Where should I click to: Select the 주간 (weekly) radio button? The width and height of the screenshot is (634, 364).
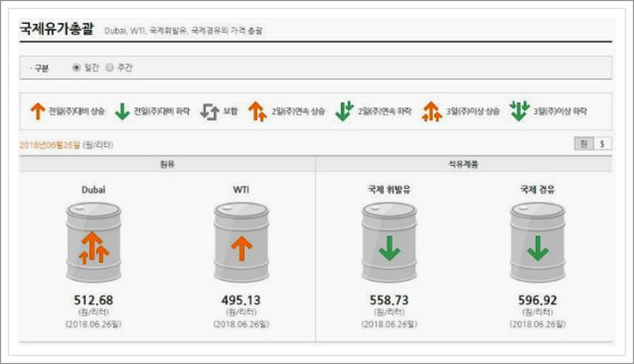click(x=109, y=67)
